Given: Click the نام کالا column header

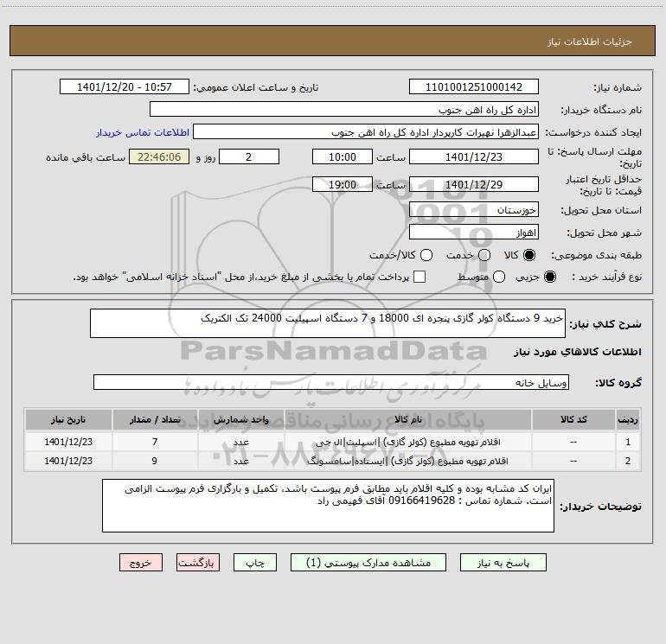Looking at the screenshot, I should pyautogui.click(x=407, y=420).
